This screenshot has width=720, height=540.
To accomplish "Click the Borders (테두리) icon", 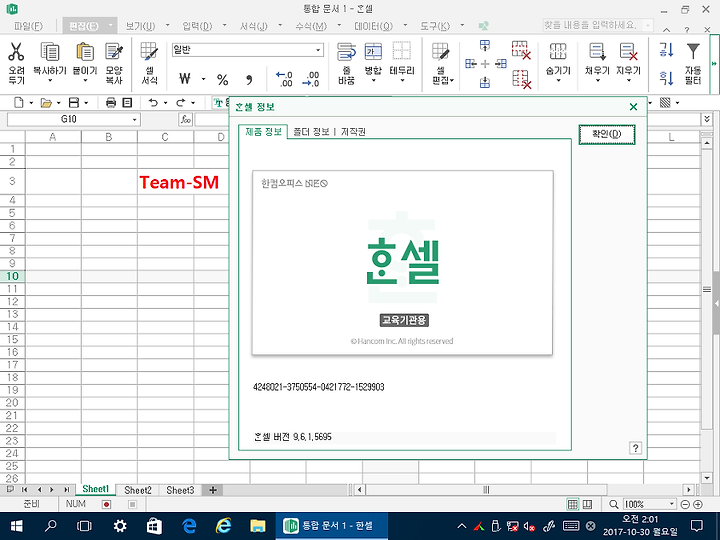I will tap(402, 52).
